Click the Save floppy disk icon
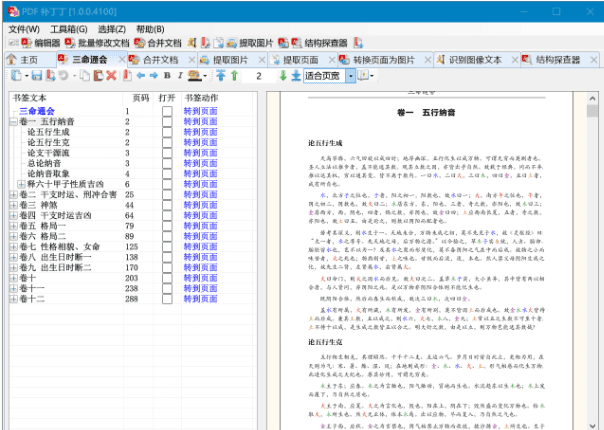The width and height of the screenshot is (604, 430). pos(37,76)
